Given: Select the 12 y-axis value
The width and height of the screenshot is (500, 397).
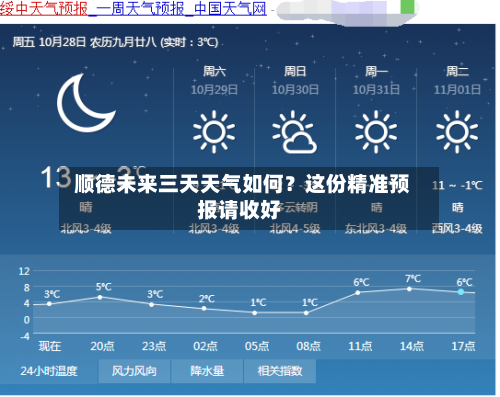Looking at the screenshot, I should (x=24, y=271).
